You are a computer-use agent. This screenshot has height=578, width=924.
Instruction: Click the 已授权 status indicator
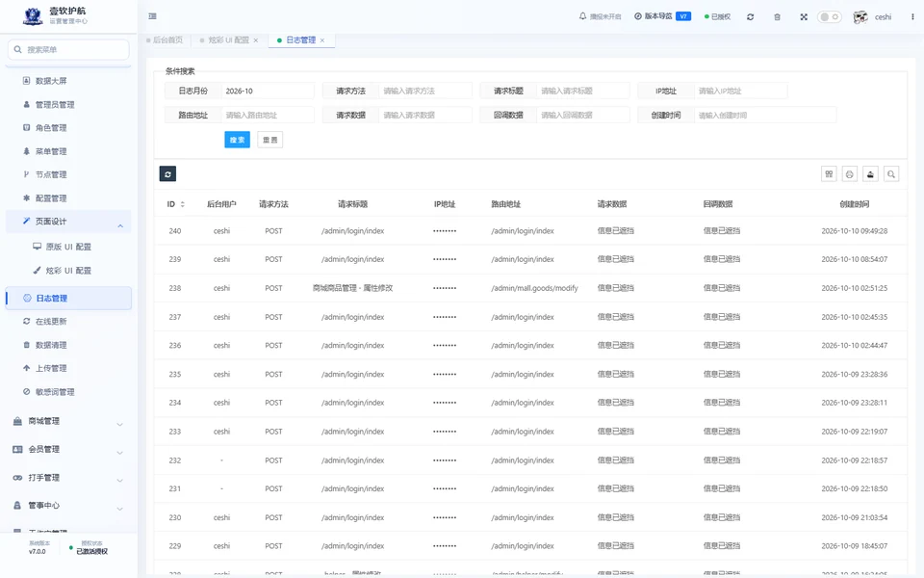pos(717,16)
